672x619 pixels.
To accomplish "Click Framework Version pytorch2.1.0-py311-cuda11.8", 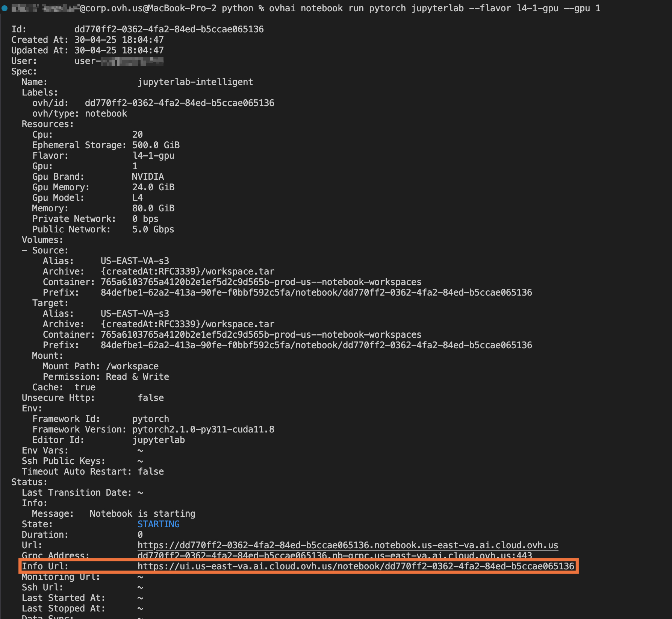I will click(x=203, y=429).
